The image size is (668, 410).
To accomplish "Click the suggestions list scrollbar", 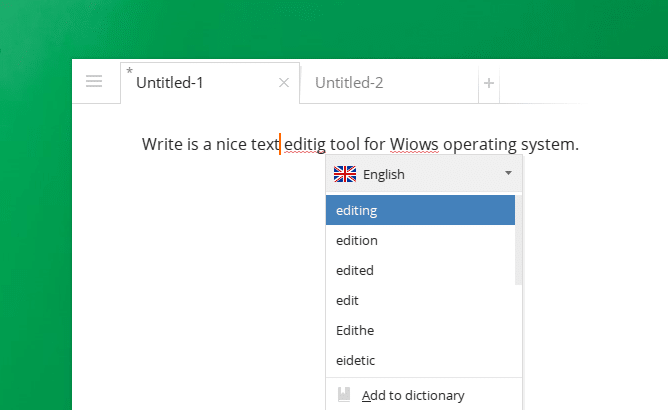I will [518, 240].
